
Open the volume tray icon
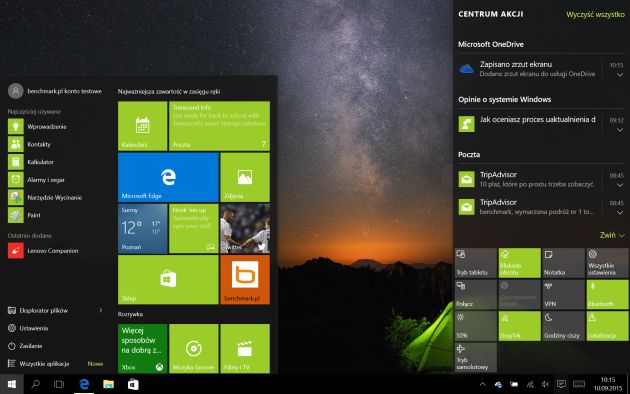[545, 384]
